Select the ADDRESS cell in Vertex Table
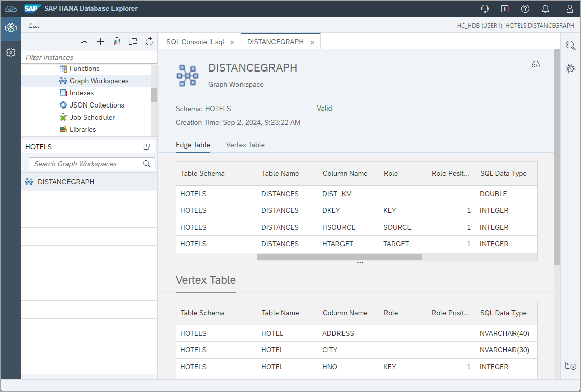 pos(348,334)
